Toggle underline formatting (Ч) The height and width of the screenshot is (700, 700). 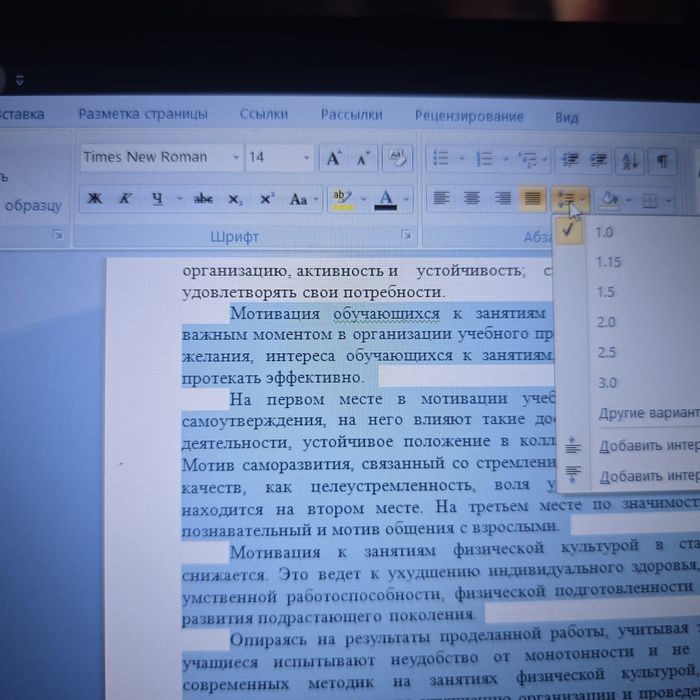point(157,198)
